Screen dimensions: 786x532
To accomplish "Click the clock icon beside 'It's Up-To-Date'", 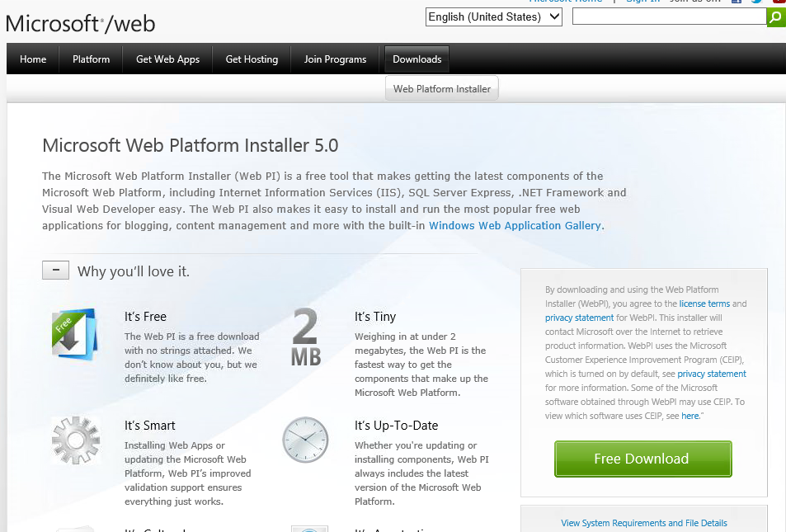I will [x=305, y=440].
